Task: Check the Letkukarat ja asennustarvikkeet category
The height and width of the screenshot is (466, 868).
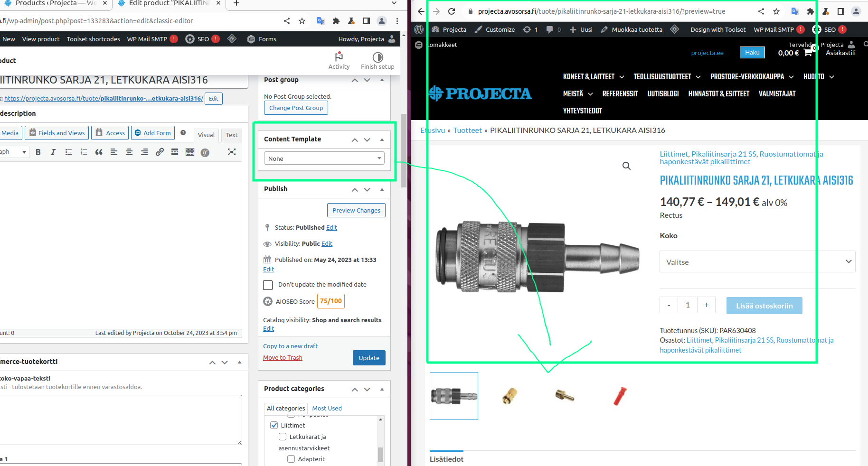Action: pyautogui.click(x=283, y=437)
